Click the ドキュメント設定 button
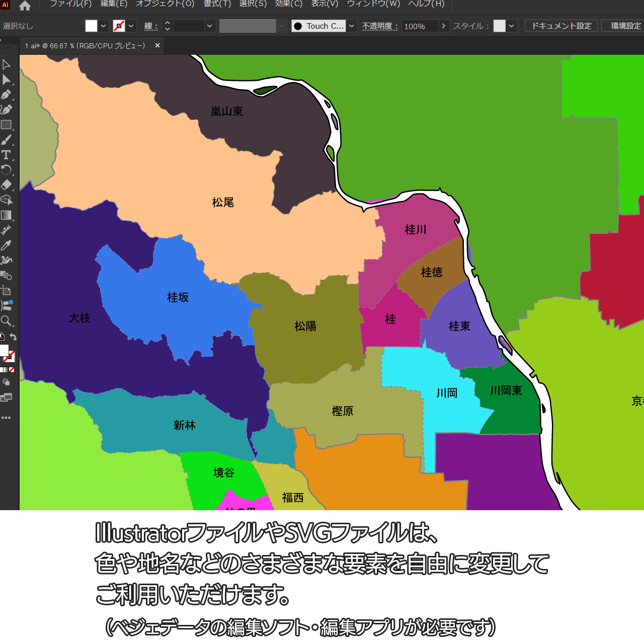This screenshot has width=644, height=644. click(561, 26)
